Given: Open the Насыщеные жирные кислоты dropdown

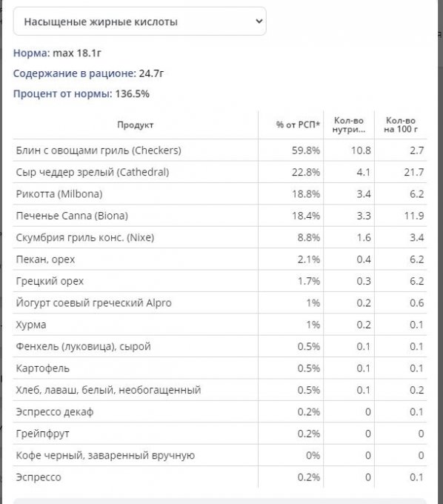Looking at the screenshot, I should [x=139, y=21].
